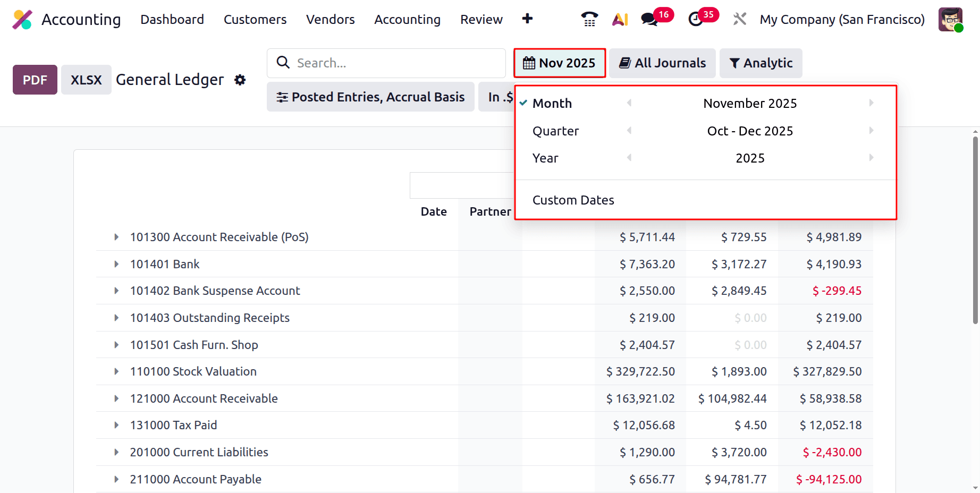Screen dimensions: 980x493
Task: Open the Dashboard menu
Action: coord(172,20)
